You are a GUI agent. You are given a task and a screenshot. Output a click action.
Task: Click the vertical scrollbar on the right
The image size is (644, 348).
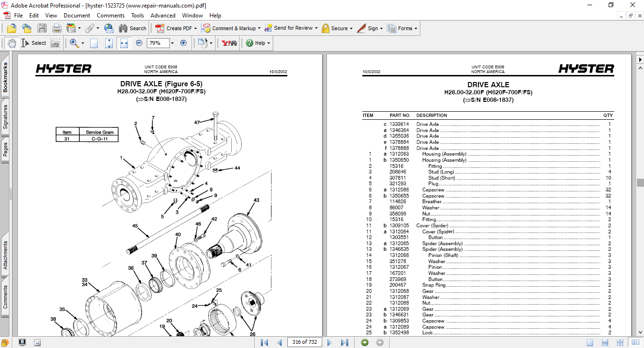coord(640,182)
